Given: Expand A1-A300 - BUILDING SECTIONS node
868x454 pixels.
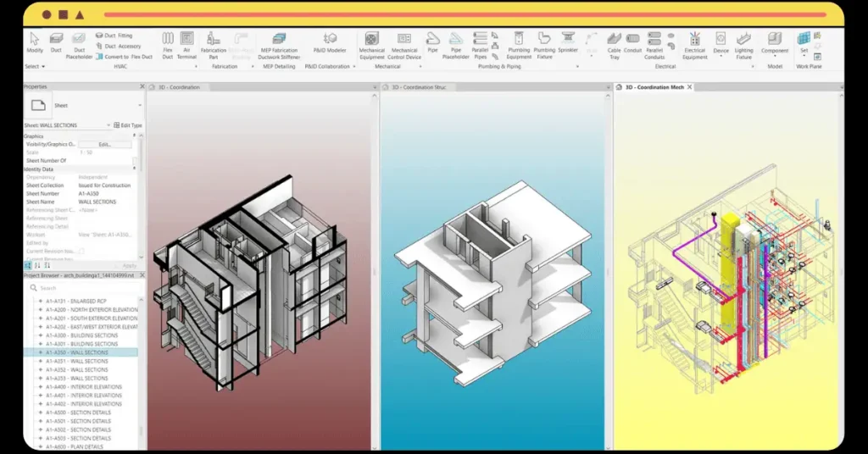Looking at the screenshot, I should coord(41,335).
